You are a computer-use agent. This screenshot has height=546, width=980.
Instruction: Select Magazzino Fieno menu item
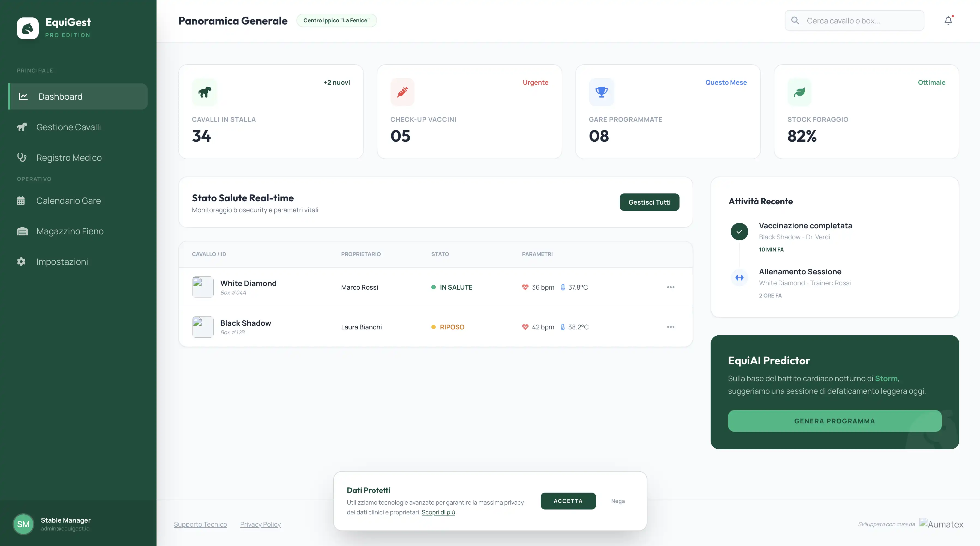tap(70, 231)
